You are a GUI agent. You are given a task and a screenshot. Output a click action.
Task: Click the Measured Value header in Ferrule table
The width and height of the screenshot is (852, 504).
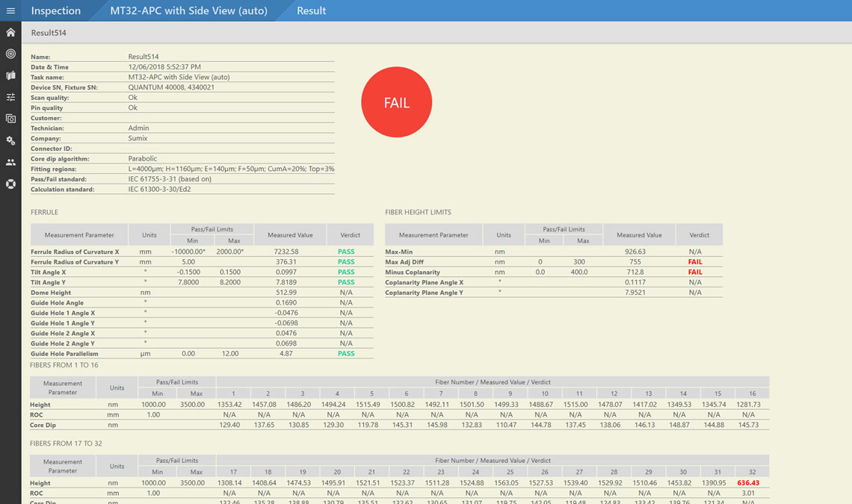click(290, 235)
